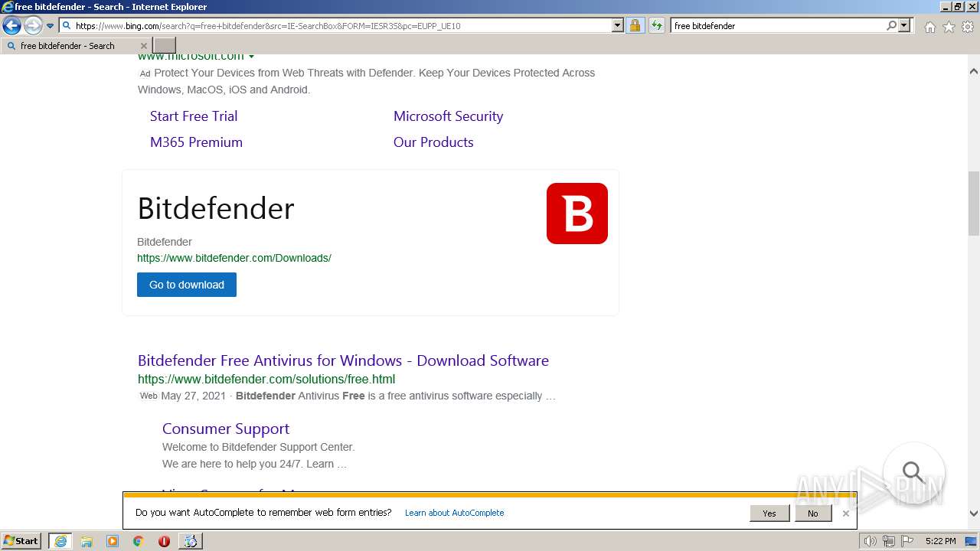
Task: Open the Learn about AutoComplete link
Action: point(455,513)
